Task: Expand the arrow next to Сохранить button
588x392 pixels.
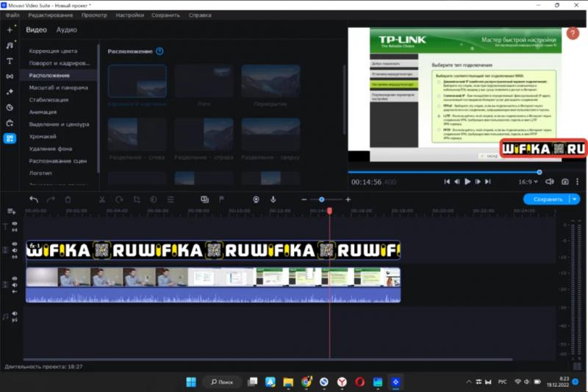Action: (575, 199)
